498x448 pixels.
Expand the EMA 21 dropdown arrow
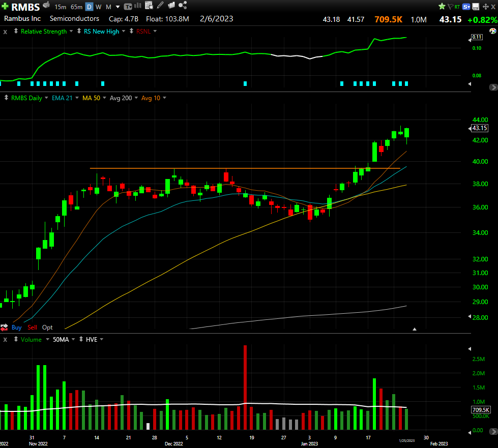pyautogui.click(x=77, y=98)
